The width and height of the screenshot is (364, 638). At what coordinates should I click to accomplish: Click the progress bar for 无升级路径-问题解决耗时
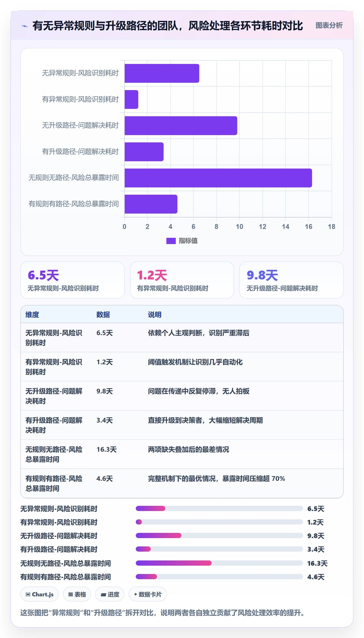pos(219,535)
